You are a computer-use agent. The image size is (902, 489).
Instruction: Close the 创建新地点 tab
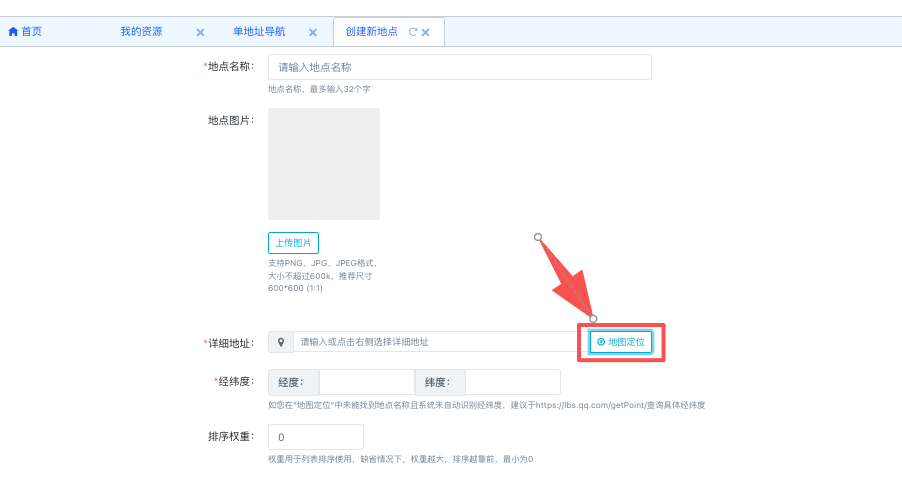425,32
